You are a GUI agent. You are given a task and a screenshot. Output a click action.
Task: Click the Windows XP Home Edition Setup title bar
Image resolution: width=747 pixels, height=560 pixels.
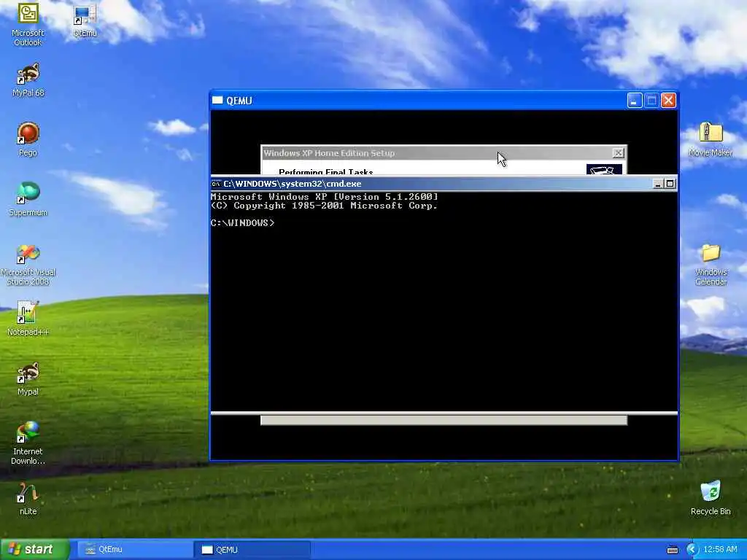(x=444, y=153)
